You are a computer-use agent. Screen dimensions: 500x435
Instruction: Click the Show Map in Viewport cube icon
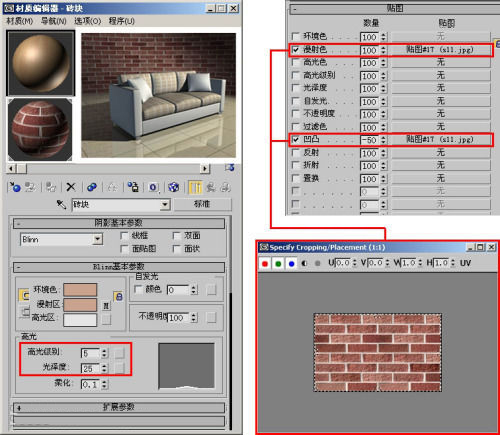click(173, 187)
